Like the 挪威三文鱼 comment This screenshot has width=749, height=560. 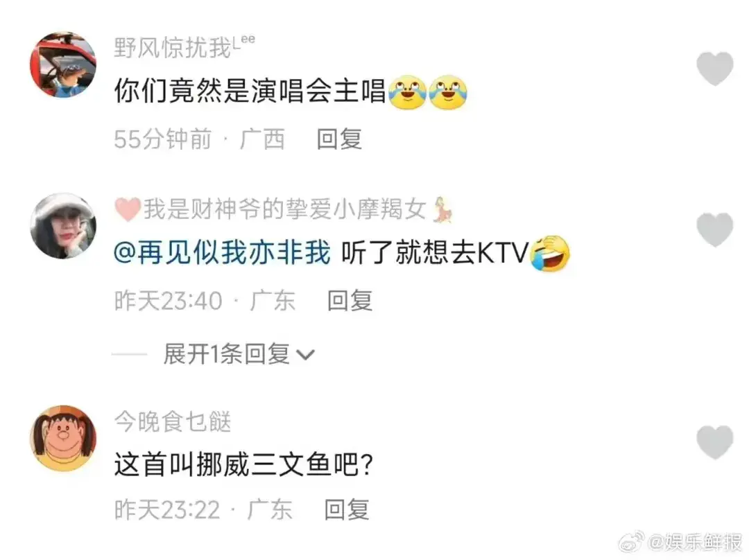coord(714,442)
